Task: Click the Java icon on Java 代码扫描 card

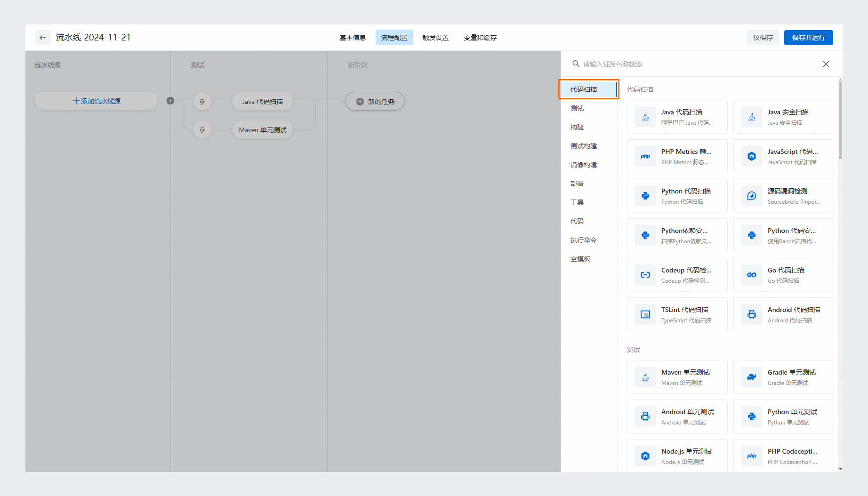Action: [x=645, y=117]
